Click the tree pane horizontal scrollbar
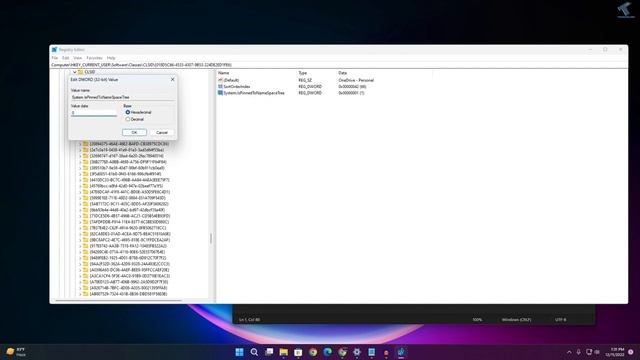640x360 pixels. [x=118, y=301]
